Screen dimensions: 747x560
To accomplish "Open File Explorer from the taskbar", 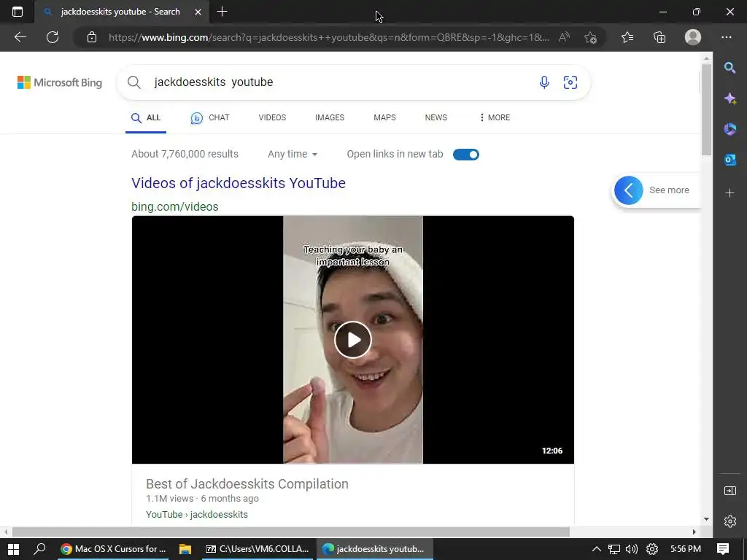I will [185, 549].
